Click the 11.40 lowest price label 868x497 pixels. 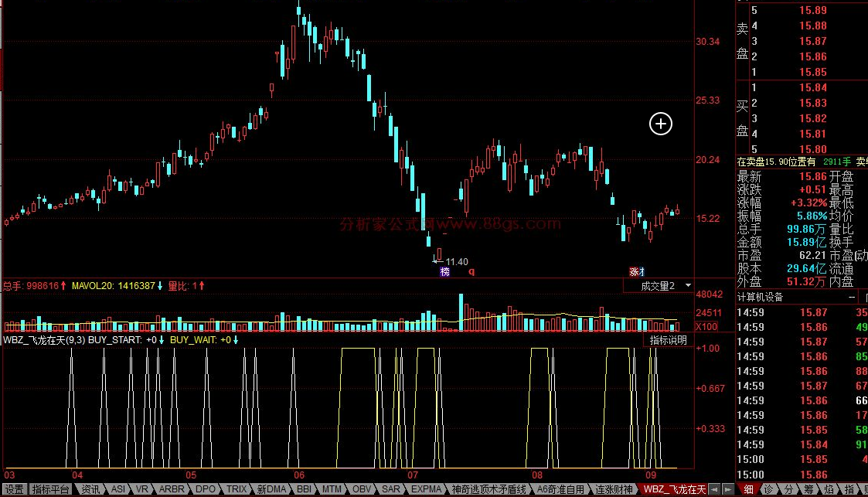coord(457,262)
